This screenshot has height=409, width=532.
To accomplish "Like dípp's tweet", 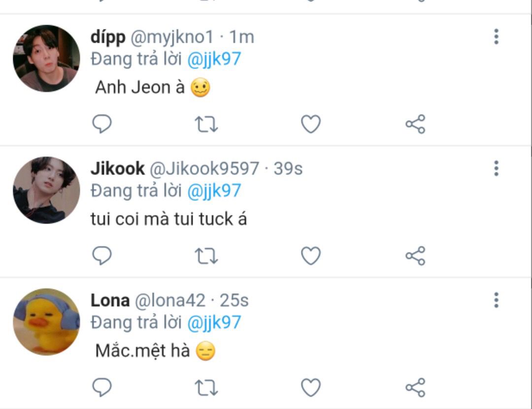I will tap(311, 124).
